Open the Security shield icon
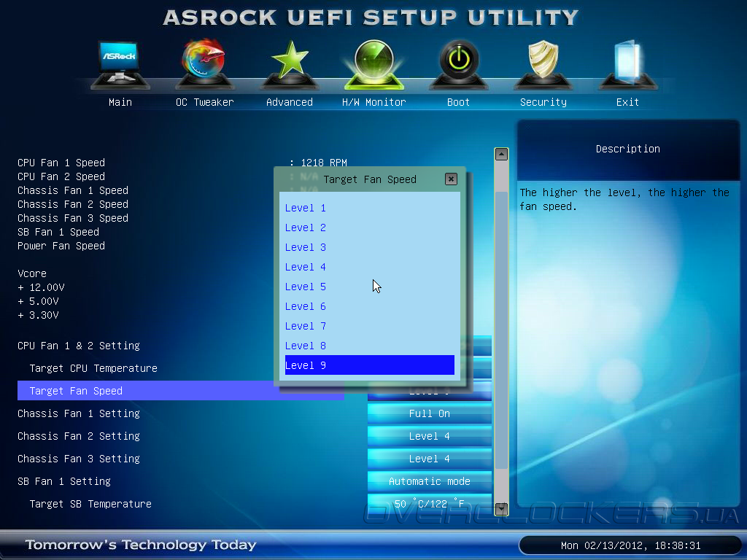Image resolution: width=747 pixels, height=560 pixels. coord(543,64)
